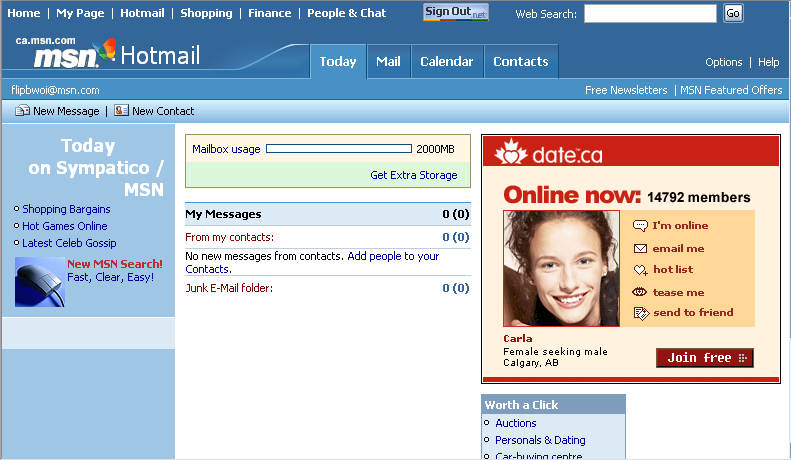Click the New Message text link
Screen dimensions: 791x460
click(66, 111)
